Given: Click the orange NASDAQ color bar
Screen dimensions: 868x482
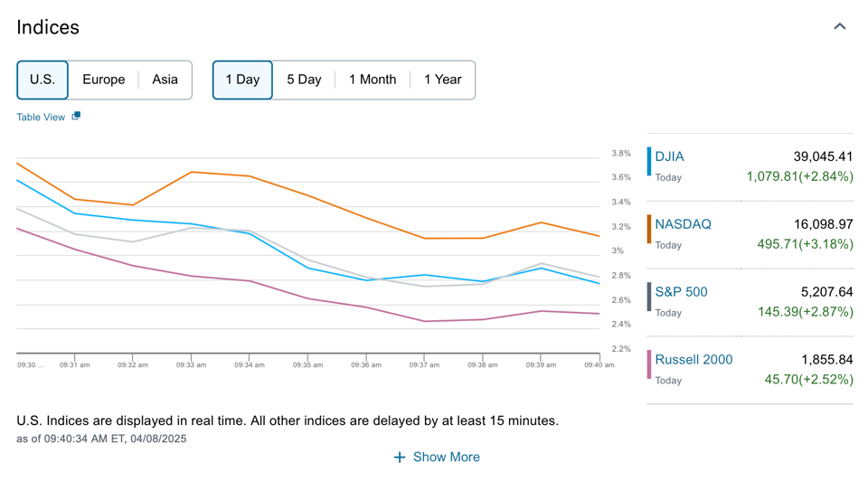Looking at the screenshot, I should tap(649, 229).
